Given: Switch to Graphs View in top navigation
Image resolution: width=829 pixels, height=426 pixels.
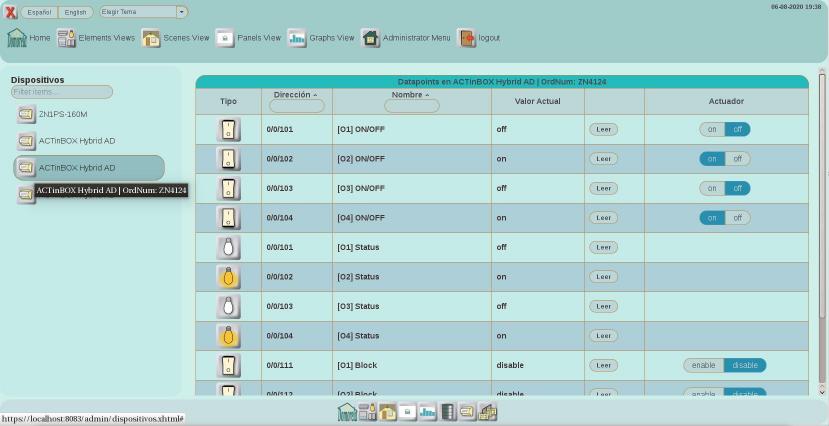Looking at the screenshot, I should tap(320, 38).
